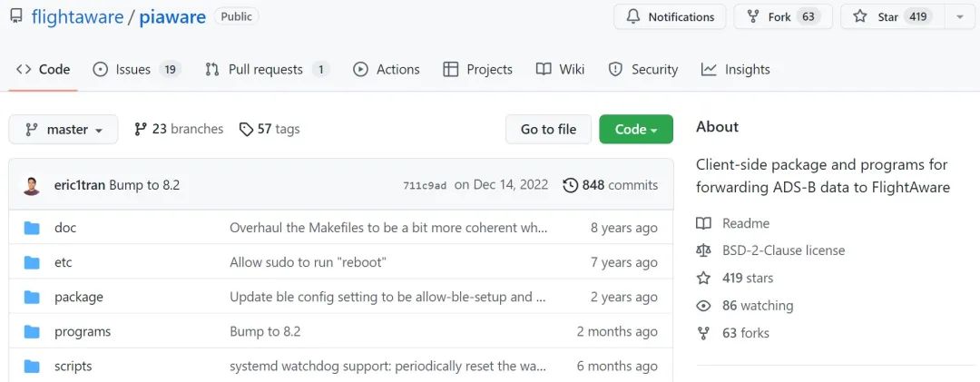The height and width of the screenshot is (382, 980).
Task: Open the doc folder icon
Action: coord(32,228)
